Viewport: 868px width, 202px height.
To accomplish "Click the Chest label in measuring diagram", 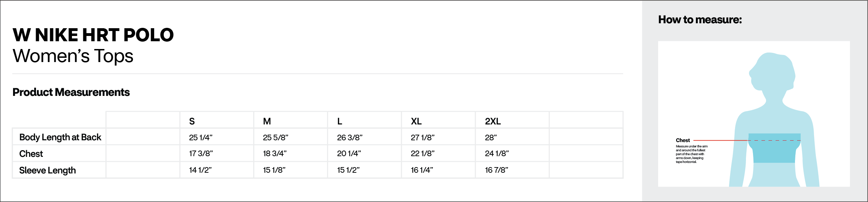I will tap(683, 140).
